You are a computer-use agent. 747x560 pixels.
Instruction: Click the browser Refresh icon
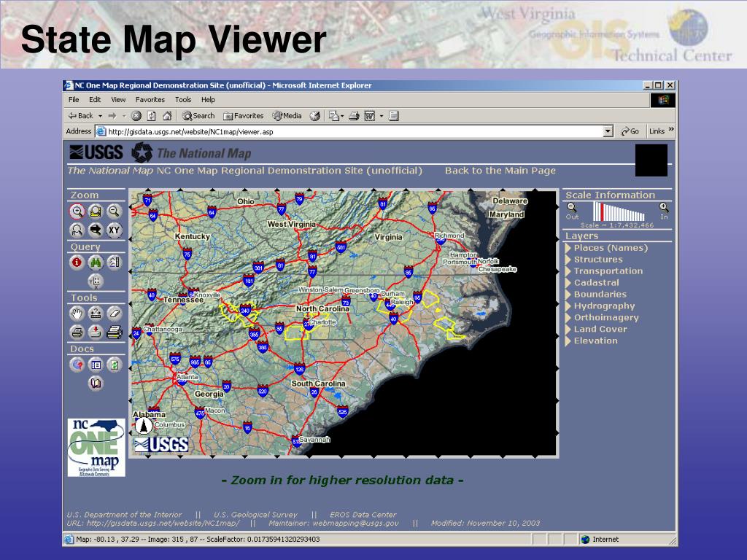[152, 116]
